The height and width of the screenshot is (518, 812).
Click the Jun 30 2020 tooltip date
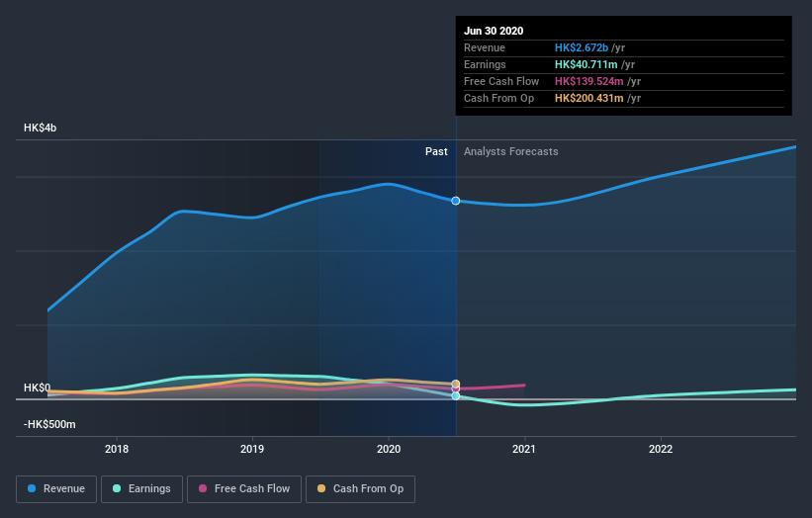coord(494,31)
